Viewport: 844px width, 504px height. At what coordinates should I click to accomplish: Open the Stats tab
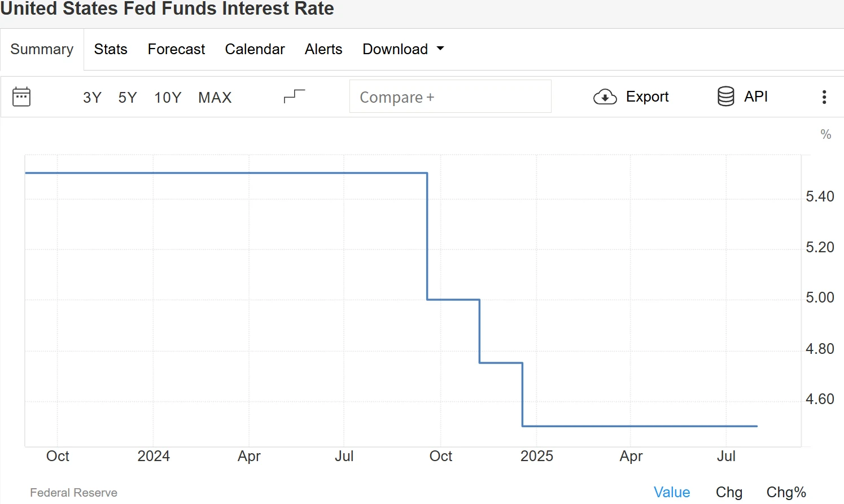click(x=111, y=49)
